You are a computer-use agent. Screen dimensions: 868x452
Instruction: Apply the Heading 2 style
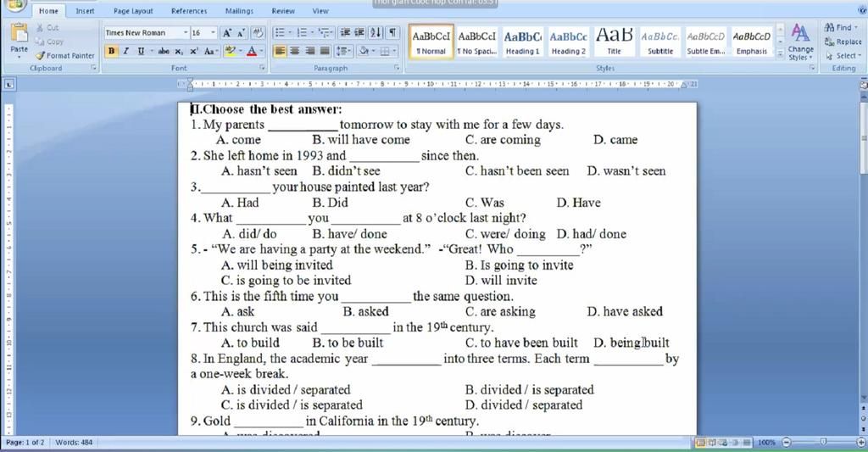point(569,42)
